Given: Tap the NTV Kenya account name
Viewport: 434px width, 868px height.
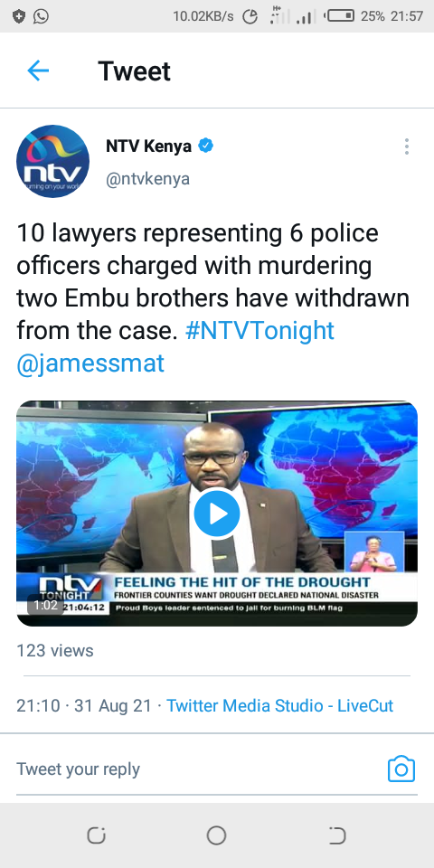Looking at the screenshot, I should pyautogui.click(x=148, y=146).
